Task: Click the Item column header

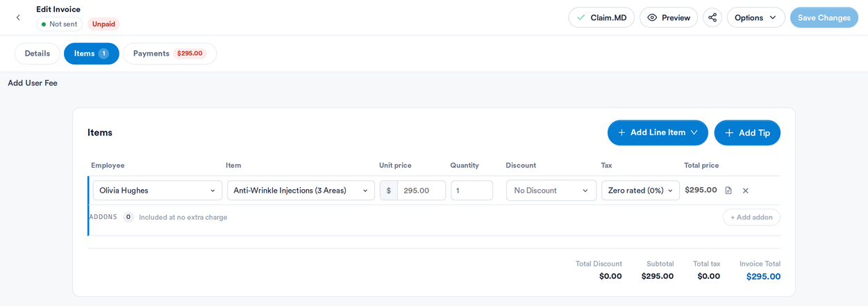Action: (x=233, y=166)
